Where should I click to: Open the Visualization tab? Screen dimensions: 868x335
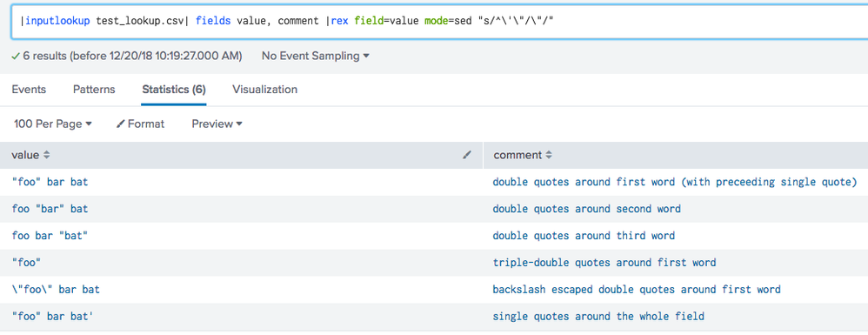[264, 89]
